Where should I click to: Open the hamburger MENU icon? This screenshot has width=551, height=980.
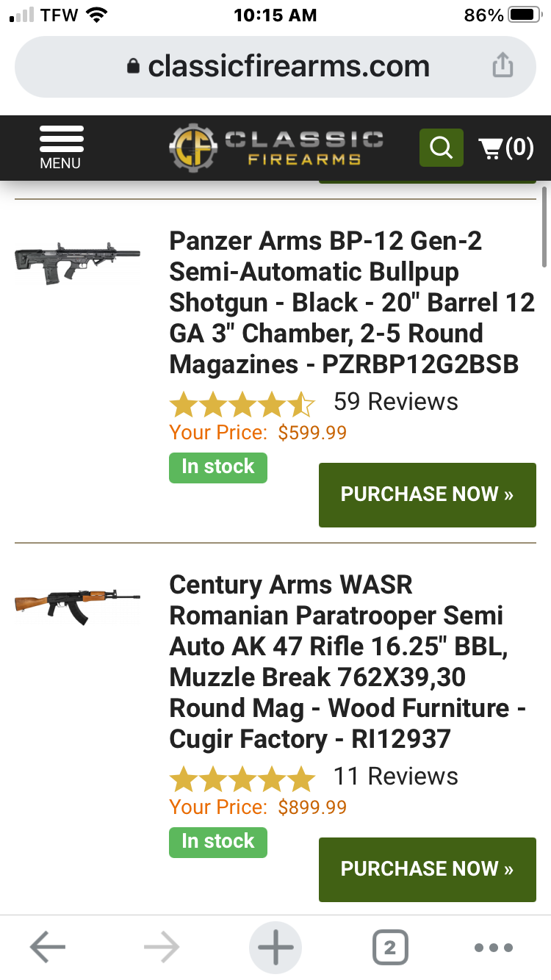coord(61,147)
